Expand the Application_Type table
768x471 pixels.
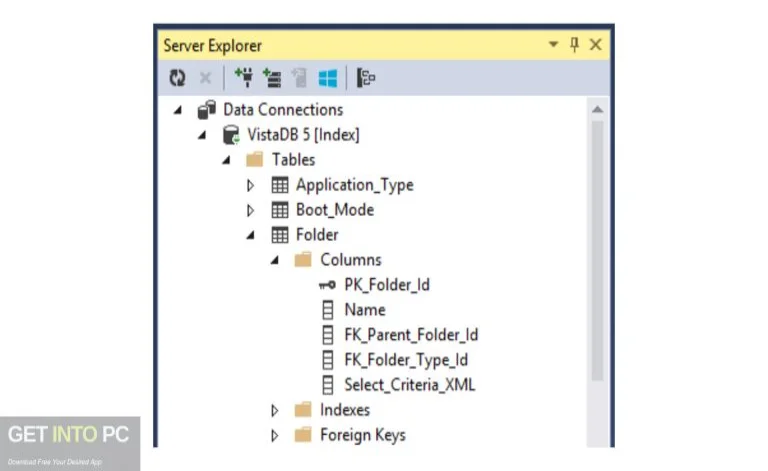coord(251,185)
